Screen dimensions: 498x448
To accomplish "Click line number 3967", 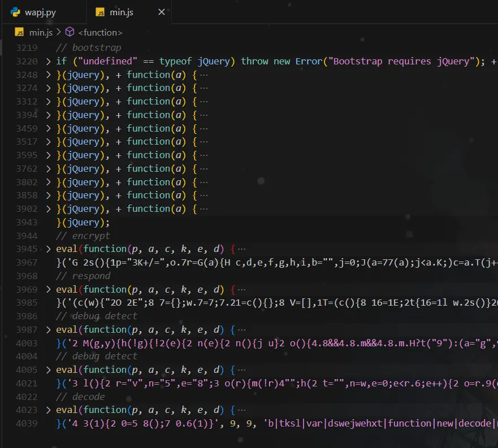I will (x=27, y=263).
